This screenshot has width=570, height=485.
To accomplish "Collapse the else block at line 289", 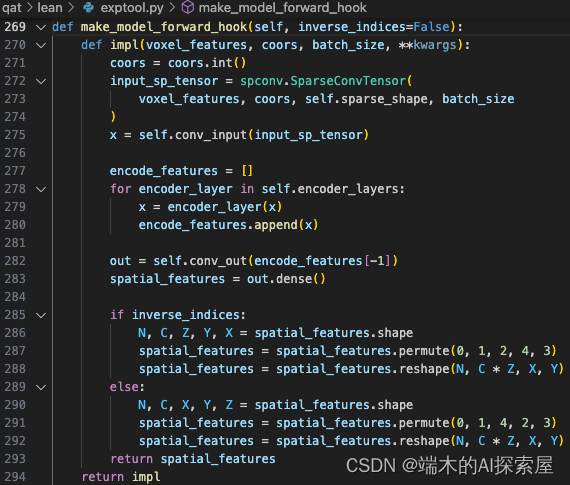I will click(41, 387).
